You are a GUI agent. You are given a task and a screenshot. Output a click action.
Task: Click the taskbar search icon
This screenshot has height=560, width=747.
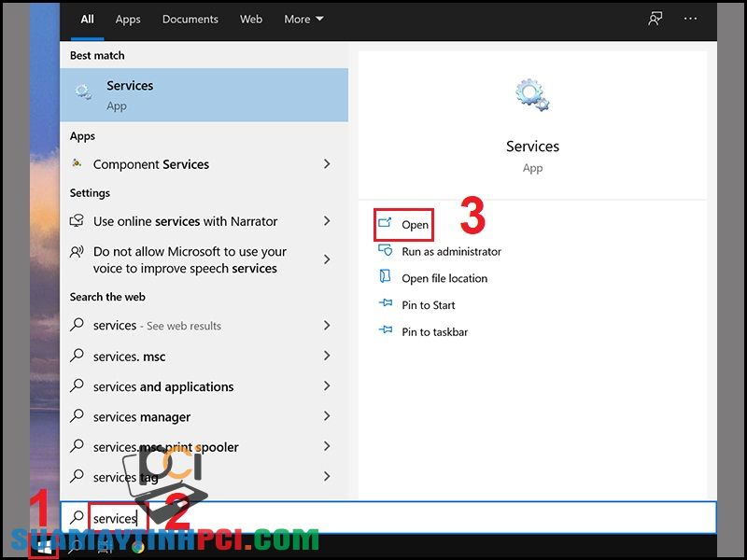[x=76, y=548]
